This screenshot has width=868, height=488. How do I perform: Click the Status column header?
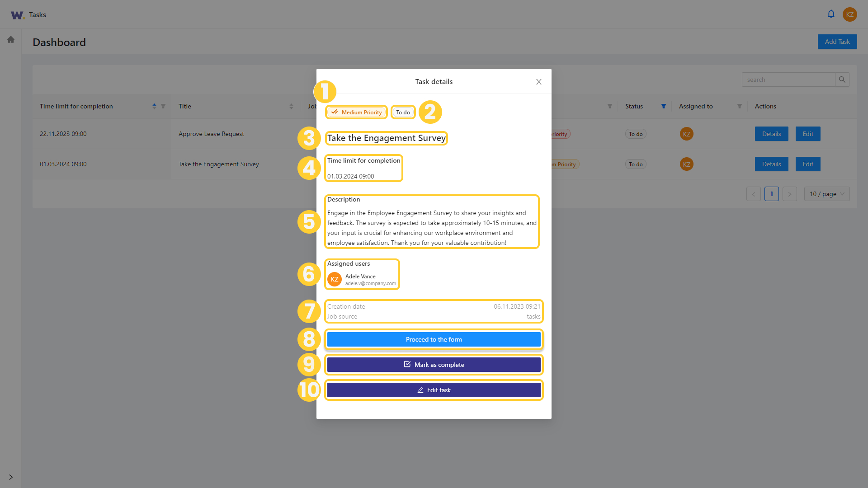(x=634, y=106)
